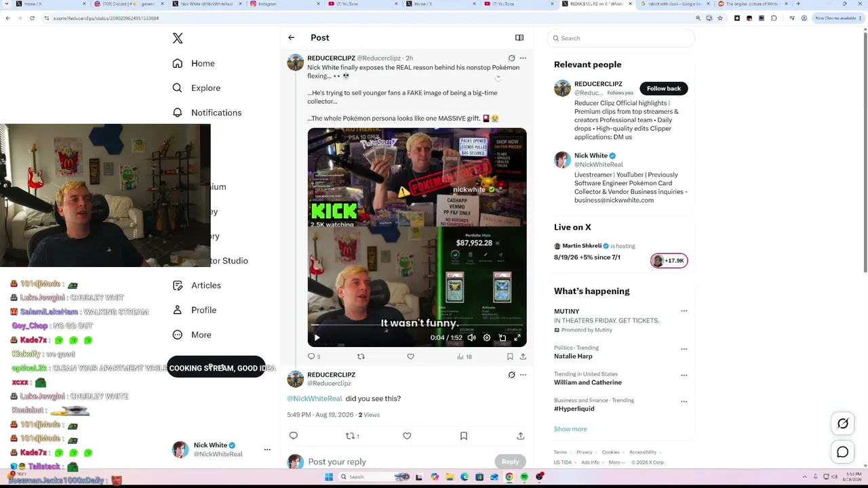This screenshot has height=488, width=868.
Task: Go back using the Post header arrow
Action: (x=292, y=38)
